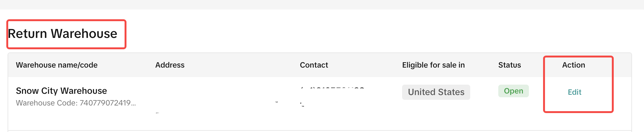Click the word States in the region tag
Screen dimensions: 644x132
click(x=451, y=92)
